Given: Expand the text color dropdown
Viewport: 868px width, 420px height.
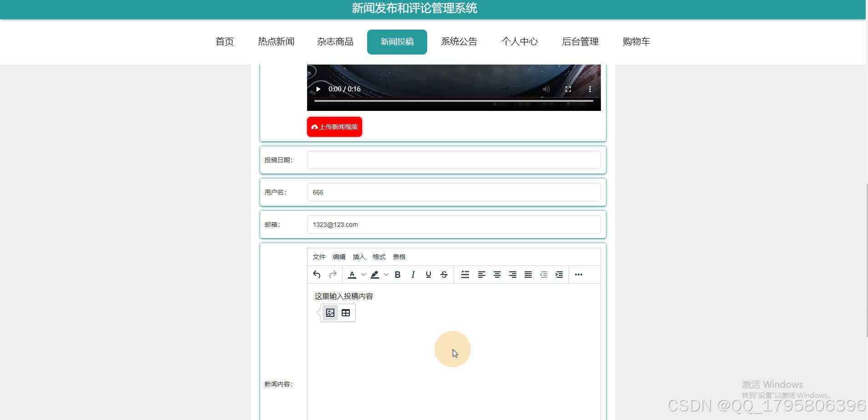Looking at the screenshot, I should click(363, 275).
